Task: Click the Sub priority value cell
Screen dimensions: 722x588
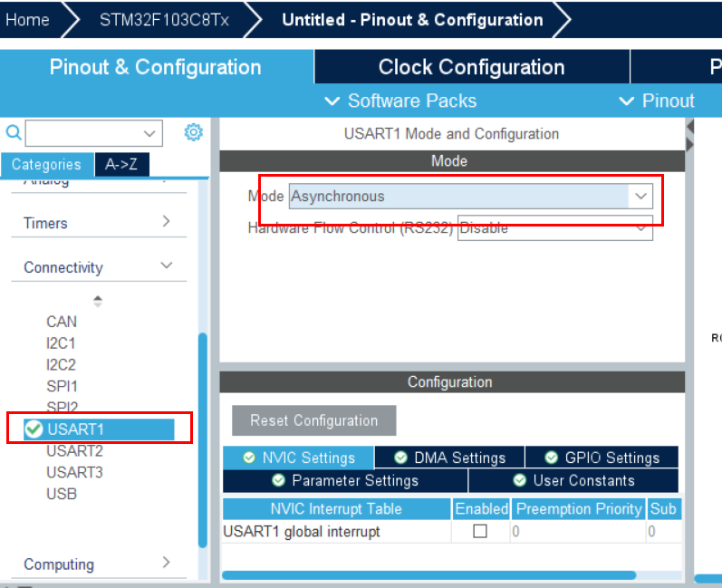Action: (x=664, y=531)
